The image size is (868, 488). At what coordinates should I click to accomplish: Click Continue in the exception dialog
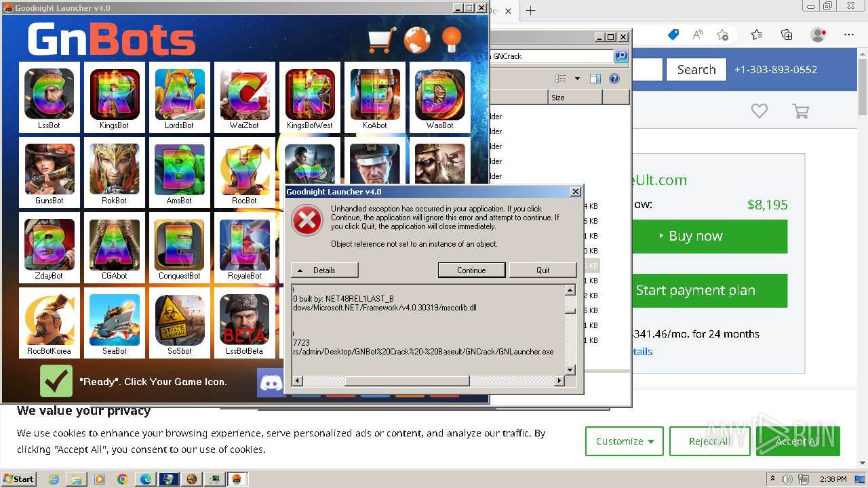(x=471, y=270)
